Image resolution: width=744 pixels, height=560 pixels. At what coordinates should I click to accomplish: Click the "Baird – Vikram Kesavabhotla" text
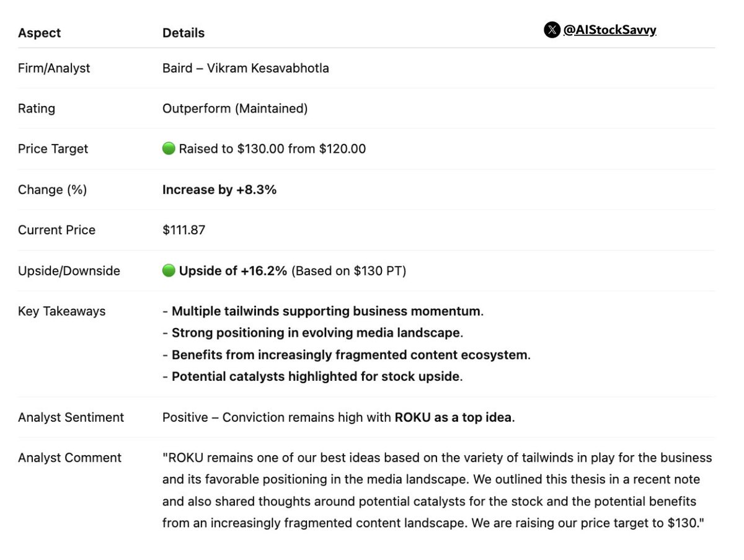pos(246,68)
